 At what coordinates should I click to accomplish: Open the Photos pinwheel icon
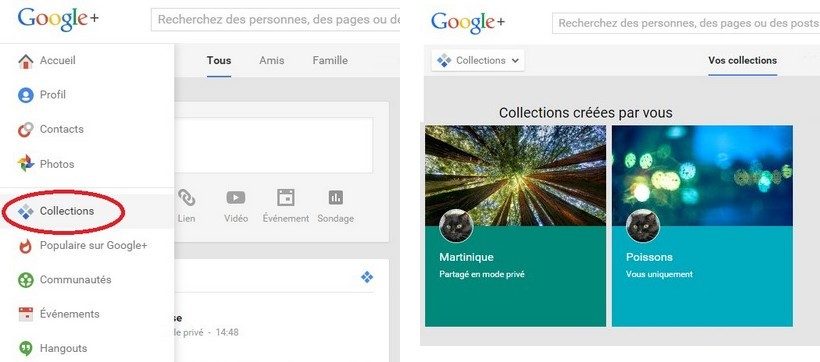(x=26, y=164)
